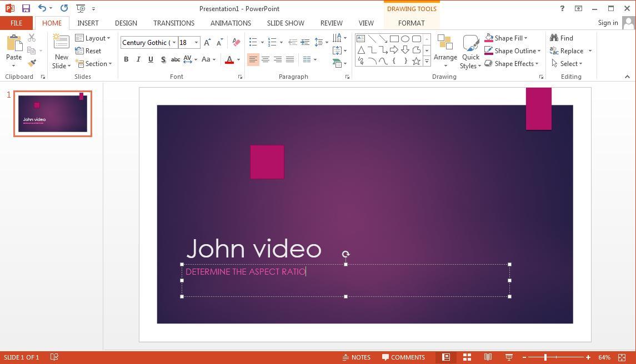Apply bulleted list formatting
This screenshot has height=364, width=636.
click(x=253, y=42)
